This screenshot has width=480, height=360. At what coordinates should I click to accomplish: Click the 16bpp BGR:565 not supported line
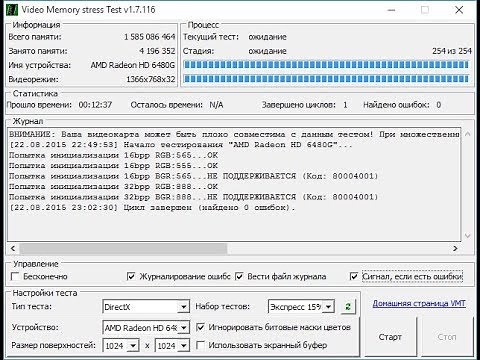[194, 176]
